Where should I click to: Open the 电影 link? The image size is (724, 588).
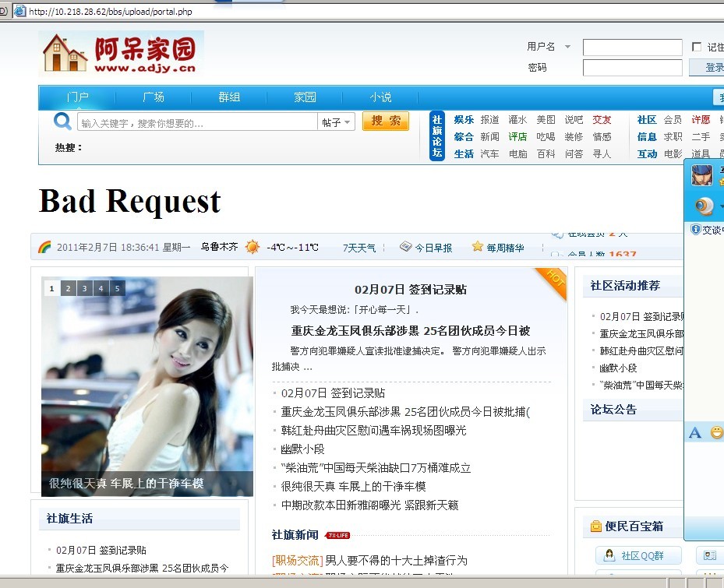click(673, 154)
